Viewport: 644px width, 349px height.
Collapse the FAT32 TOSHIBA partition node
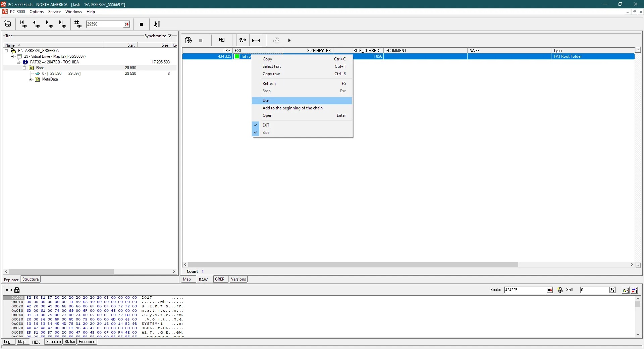point(18,62)
